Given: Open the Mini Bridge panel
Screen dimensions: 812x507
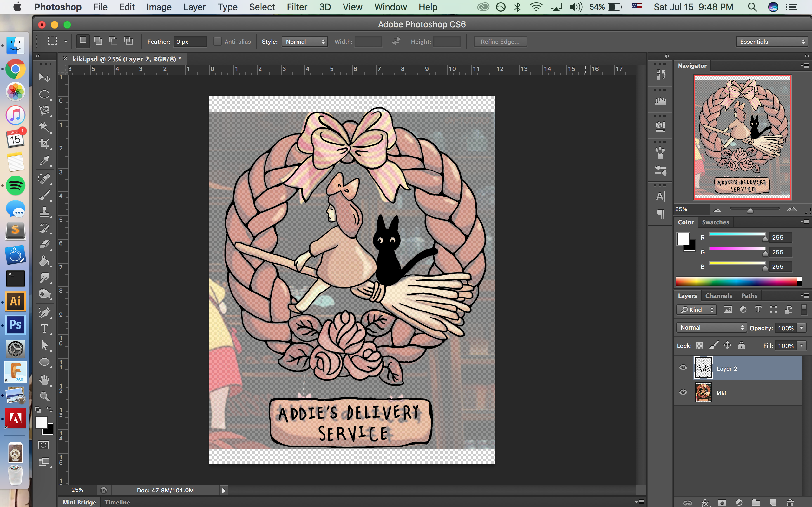Looking at the screenshot, I should (79, 502).
